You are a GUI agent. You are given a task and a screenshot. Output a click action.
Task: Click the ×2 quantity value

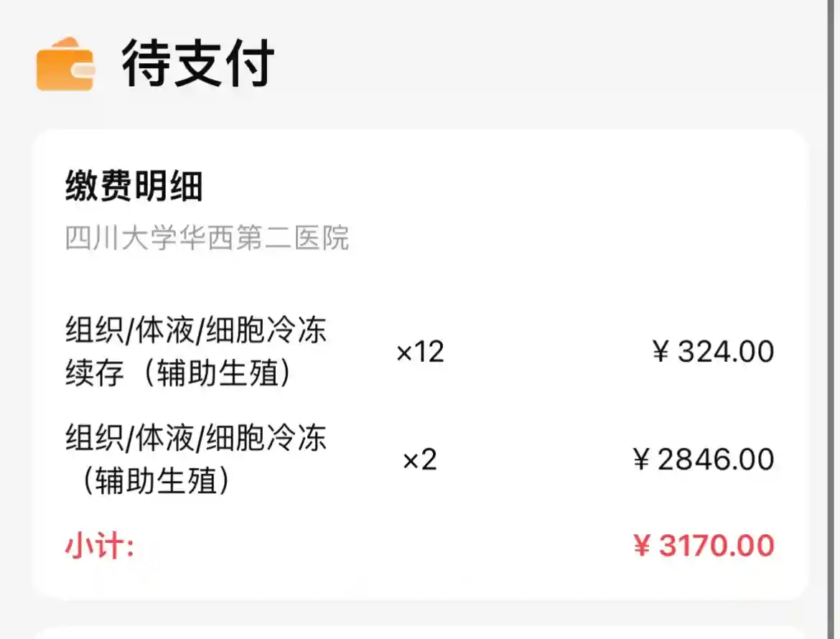point(420,460)
